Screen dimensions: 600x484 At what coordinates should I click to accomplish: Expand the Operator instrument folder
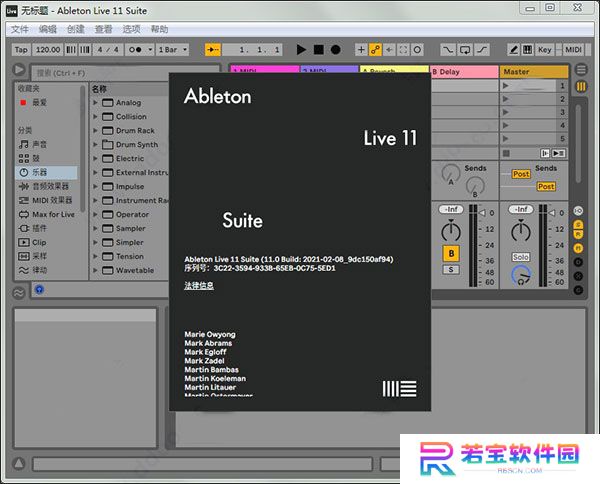(x=95, y=214)
